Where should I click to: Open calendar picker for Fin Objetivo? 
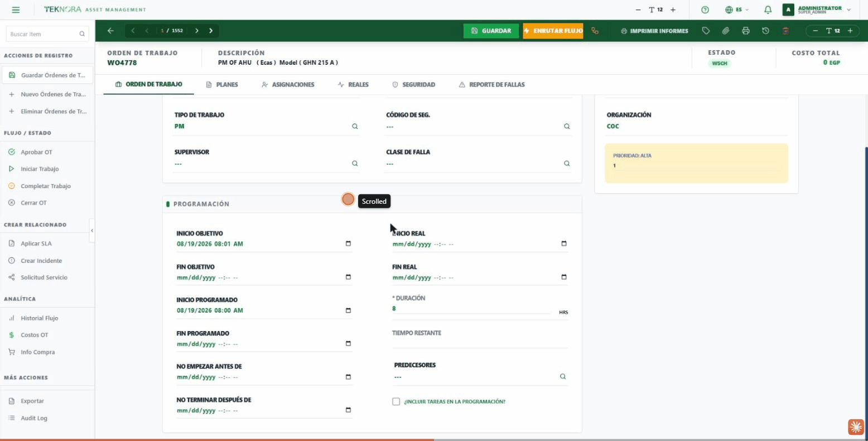[348, 277]
